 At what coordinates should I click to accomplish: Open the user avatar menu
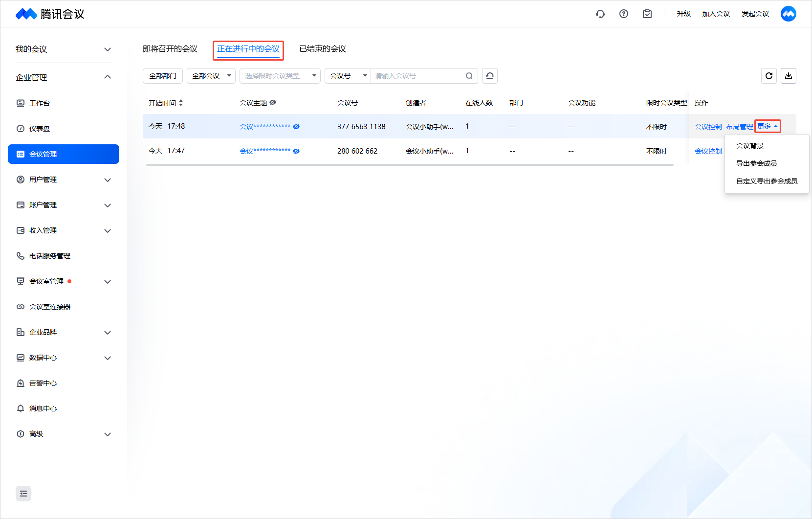click(789, 14)
